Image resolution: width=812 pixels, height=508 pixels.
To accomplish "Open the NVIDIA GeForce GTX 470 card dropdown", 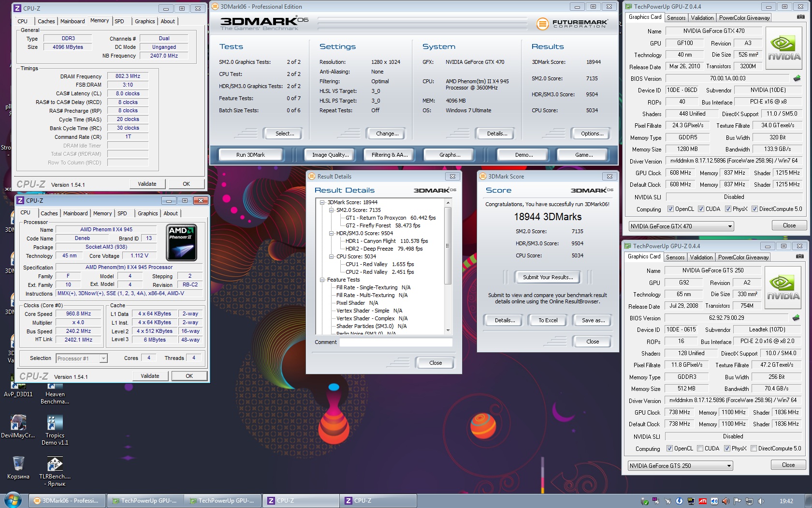I will [x=681, y=226].
